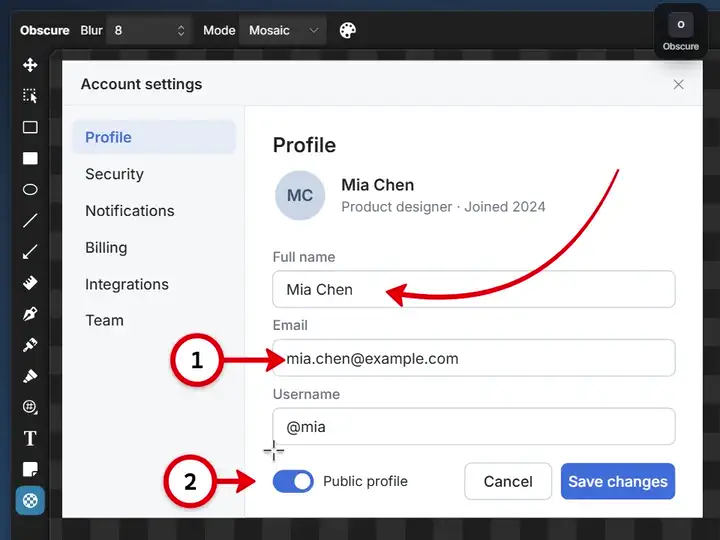This screenshot has width=720, height=540.
Task: Click the Email input field
Action: pyautogui.click(x=474, y=358)
